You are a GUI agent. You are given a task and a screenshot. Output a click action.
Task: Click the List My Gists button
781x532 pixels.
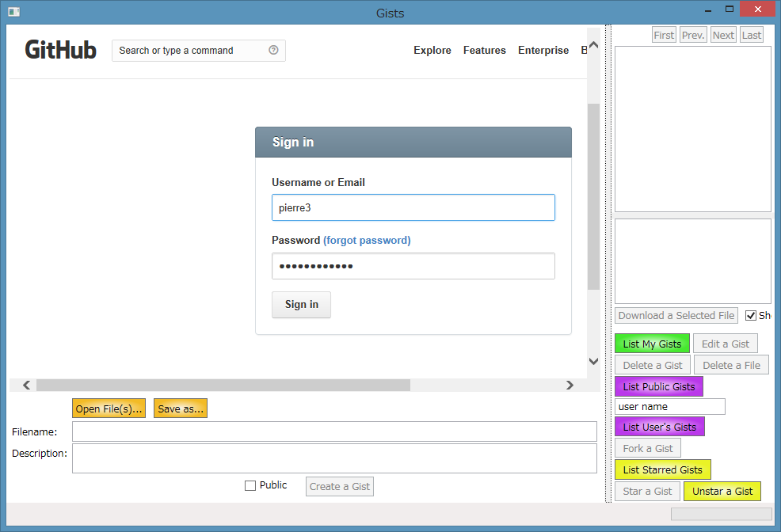pyautogui.click(x=652, y=344)
